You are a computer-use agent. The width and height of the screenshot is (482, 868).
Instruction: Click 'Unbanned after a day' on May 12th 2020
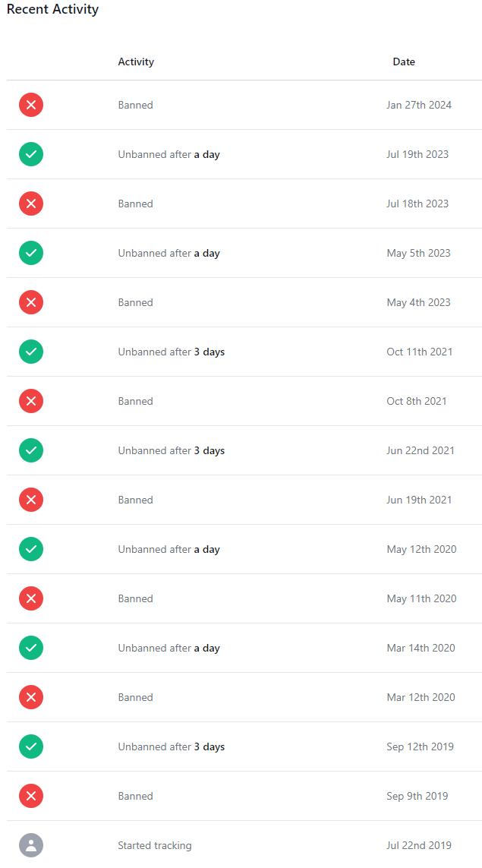[169, 549]
